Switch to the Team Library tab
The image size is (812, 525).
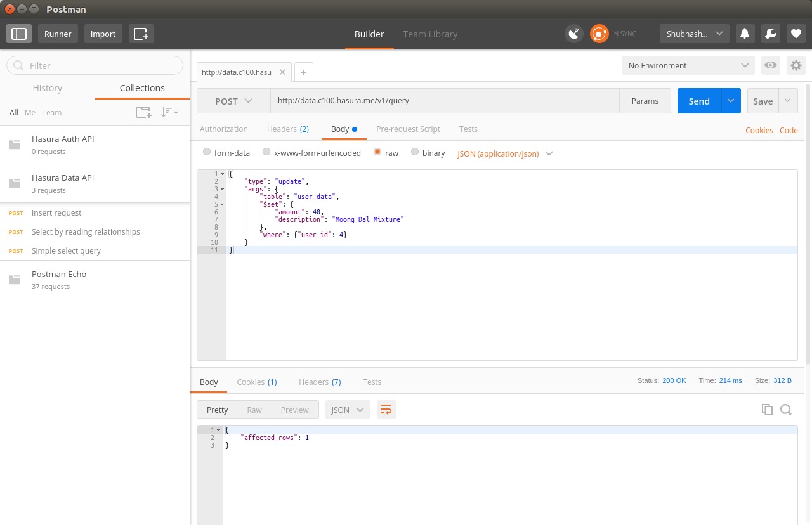[x=430, y=34]
